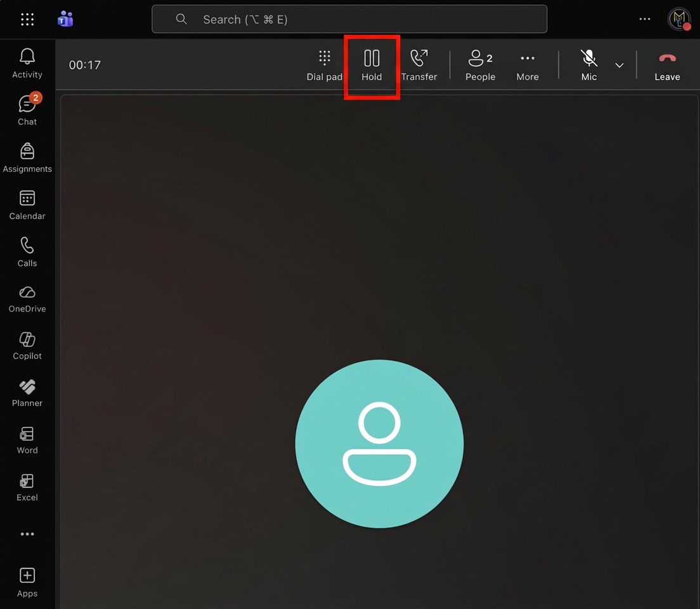Expand microphone options chevron
This screenshot has width=700, height=609.
click(619, 65)
